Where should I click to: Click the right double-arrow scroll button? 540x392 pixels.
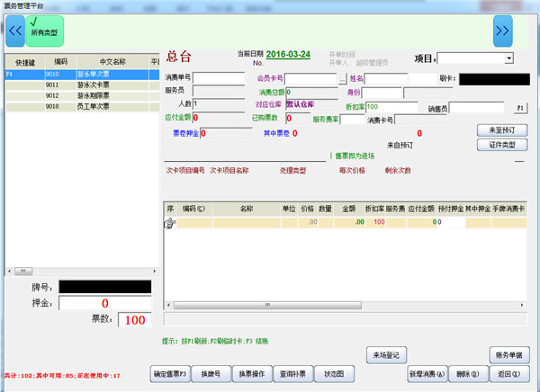click(x=501, y=30)
